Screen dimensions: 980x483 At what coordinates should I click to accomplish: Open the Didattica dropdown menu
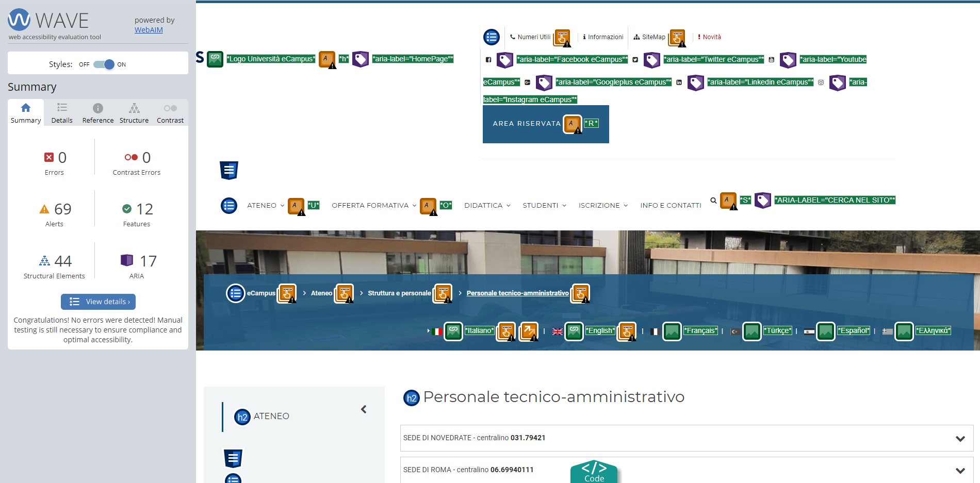coord(487,205)
